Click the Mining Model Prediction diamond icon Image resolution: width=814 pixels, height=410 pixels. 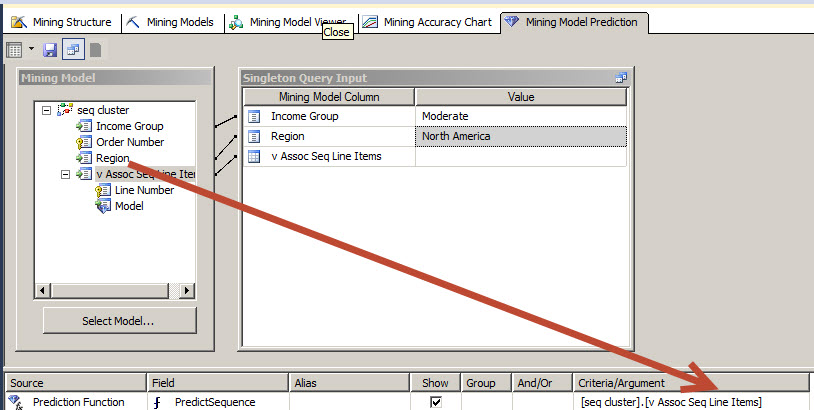(512, 22)
